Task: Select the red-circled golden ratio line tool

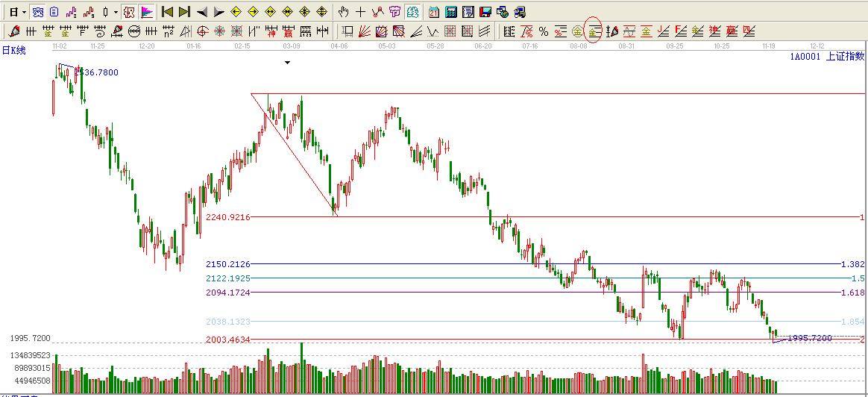Action: point(594,31)
